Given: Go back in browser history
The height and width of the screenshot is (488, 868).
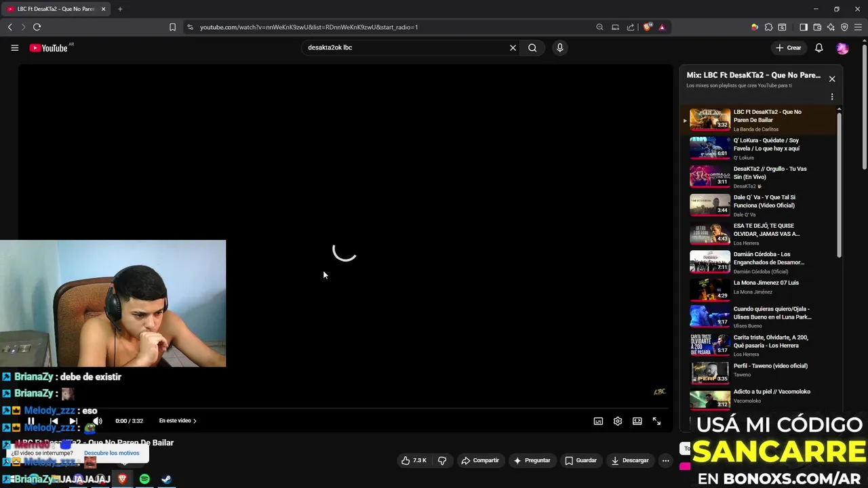Looking at the screenshot, I should click(9, 27).
